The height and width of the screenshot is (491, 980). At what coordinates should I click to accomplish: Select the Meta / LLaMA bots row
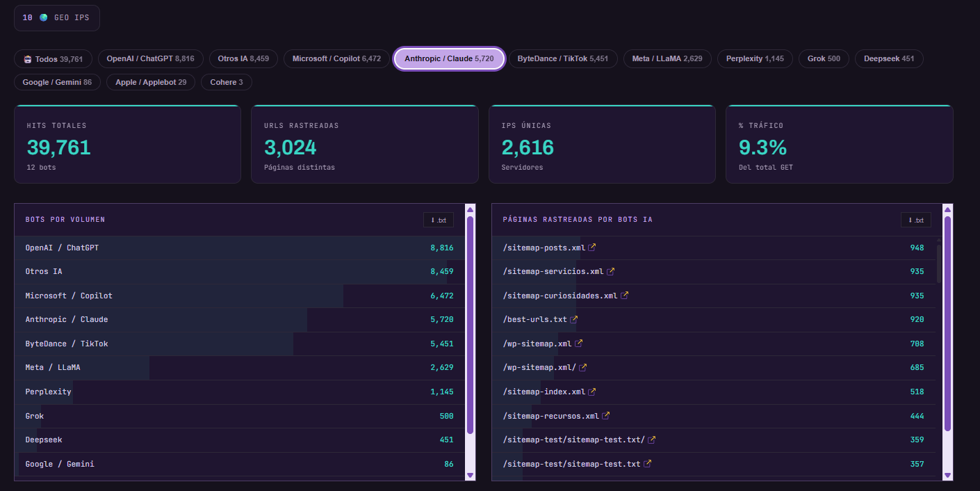[240, 367]
